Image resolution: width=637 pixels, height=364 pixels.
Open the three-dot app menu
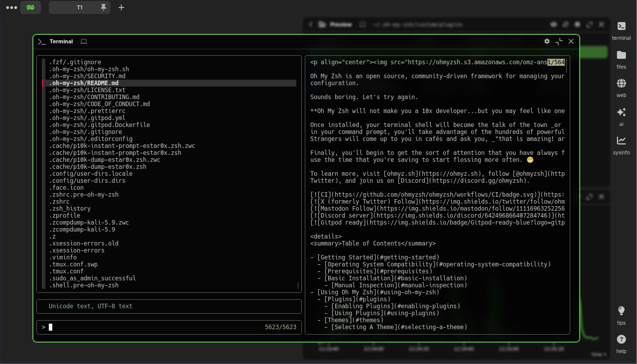coord(11,7)
